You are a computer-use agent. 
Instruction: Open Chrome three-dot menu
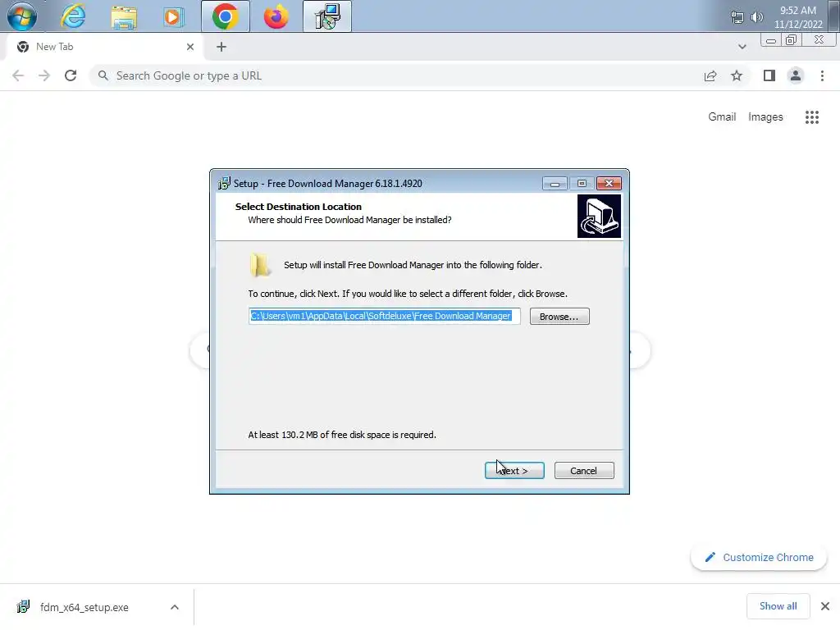(822, 75)
